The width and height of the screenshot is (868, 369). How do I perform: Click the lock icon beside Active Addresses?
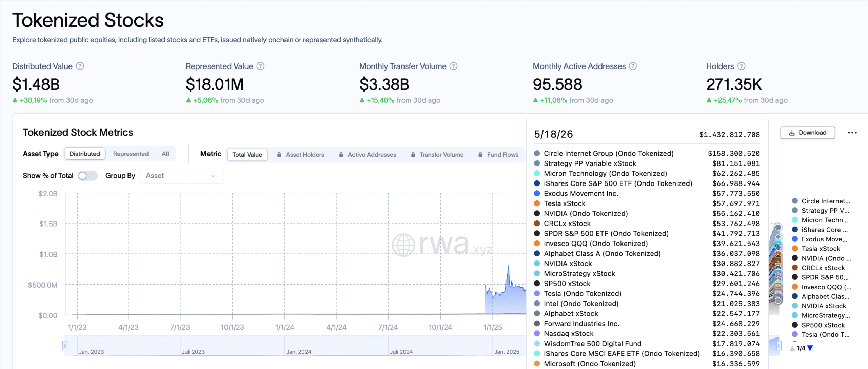coord(341,155)
